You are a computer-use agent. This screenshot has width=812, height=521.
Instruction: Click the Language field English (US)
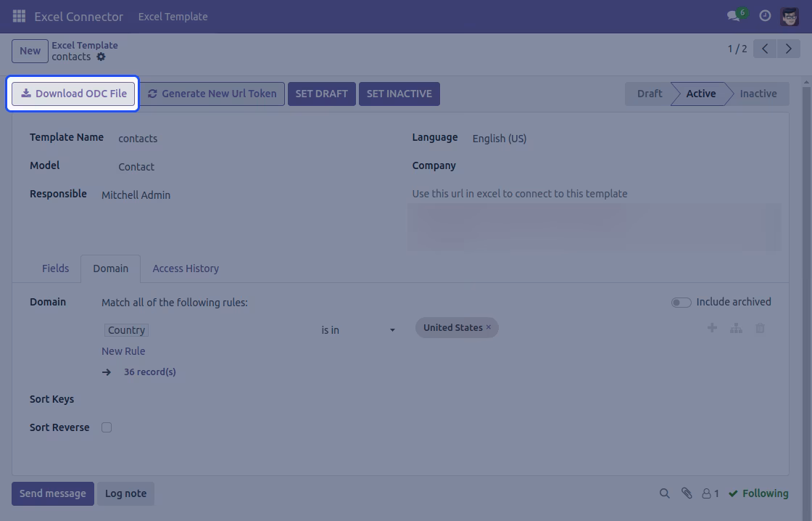(x=500, y=139)
